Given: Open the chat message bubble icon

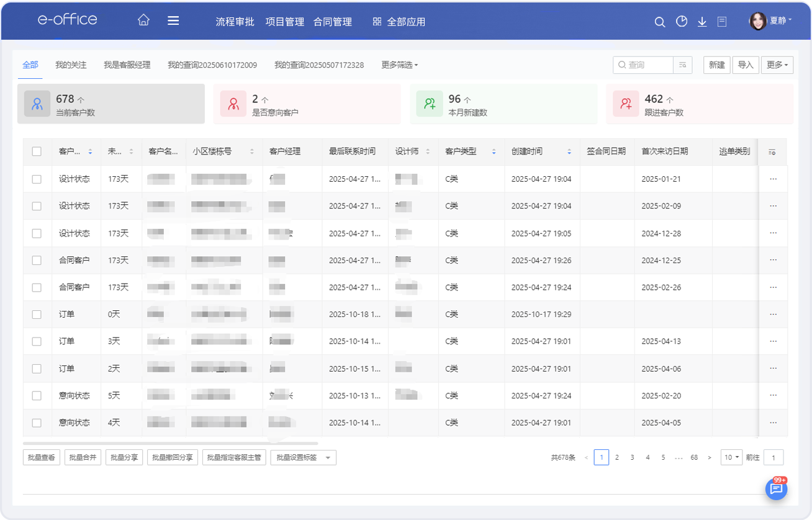Looking at the screenshot, I should [775, 489].
